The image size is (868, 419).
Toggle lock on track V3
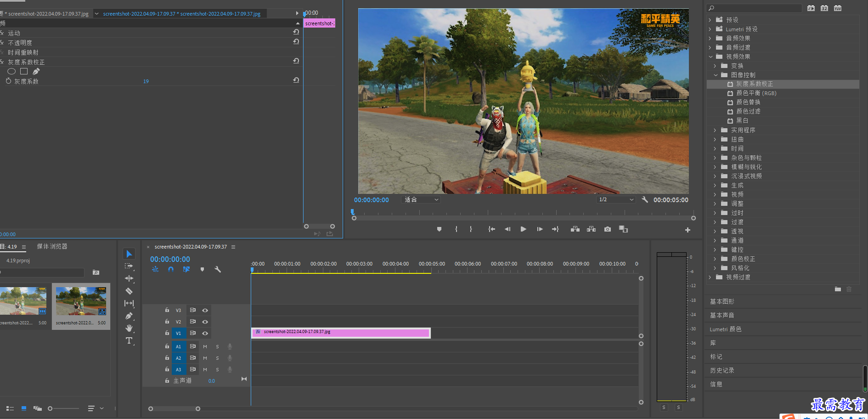pos(167,310)
